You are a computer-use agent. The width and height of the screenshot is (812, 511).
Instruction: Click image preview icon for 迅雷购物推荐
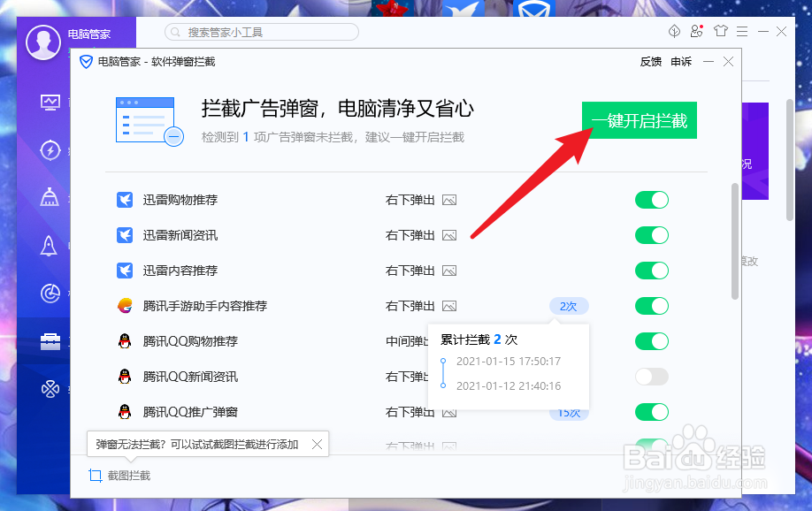pos(449,201)
